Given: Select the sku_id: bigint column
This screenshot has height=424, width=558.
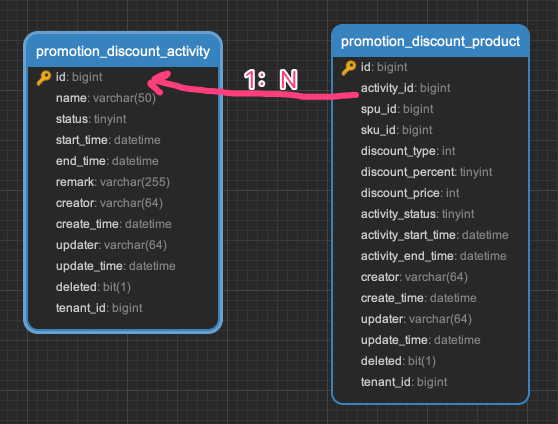Looking at the screenshot, I should 396,130.
